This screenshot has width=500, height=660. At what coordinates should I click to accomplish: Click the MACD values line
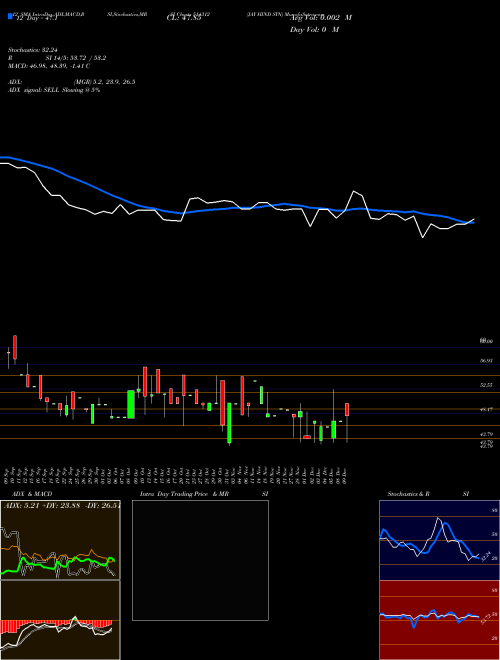[x=49, y=66]
